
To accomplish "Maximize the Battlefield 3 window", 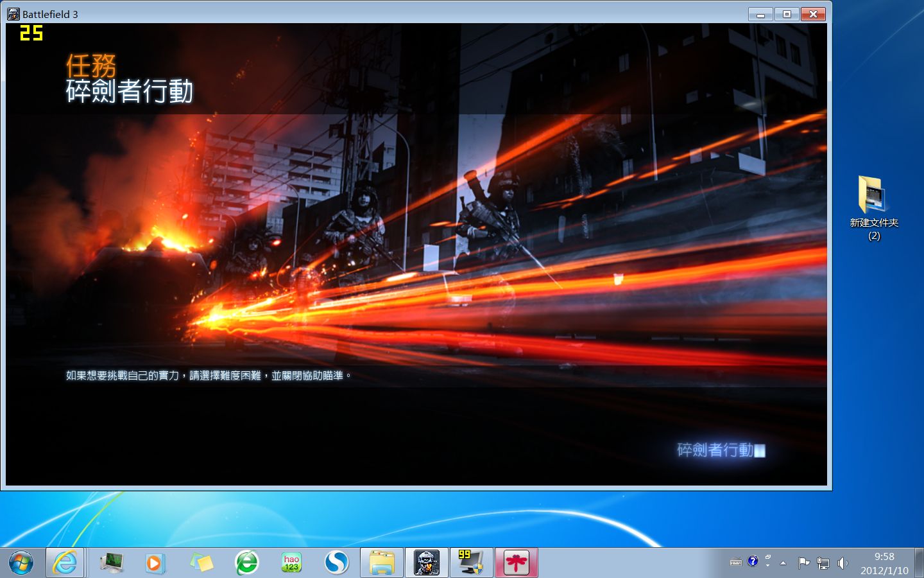I will coord(787,14).
